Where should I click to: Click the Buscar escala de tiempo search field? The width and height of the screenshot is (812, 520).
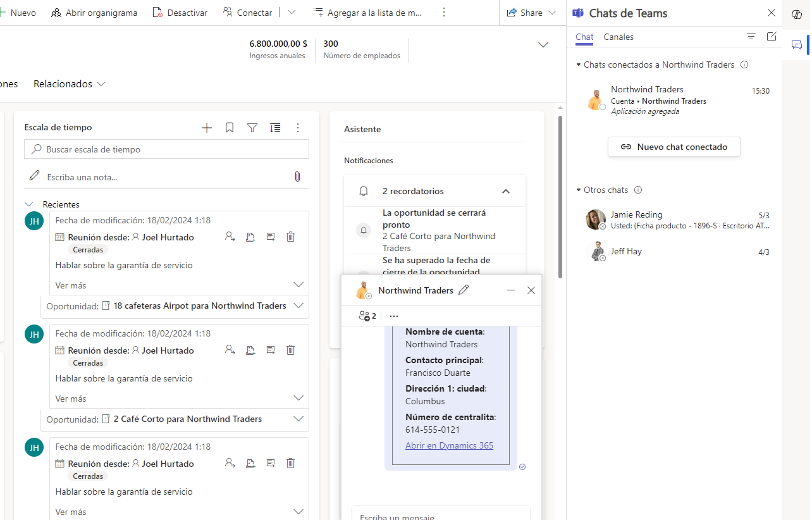click(x=167, y=149)
